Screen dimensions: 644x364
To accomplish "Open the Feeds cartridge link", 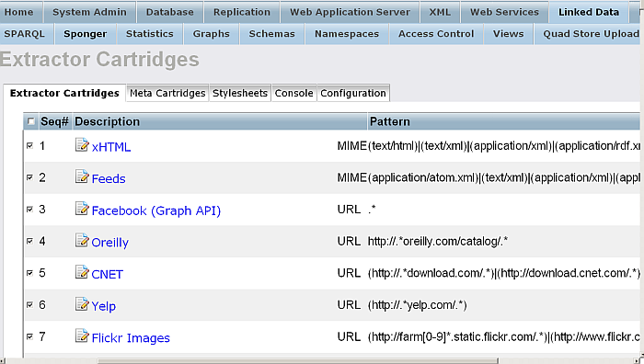I will point(109,178).
